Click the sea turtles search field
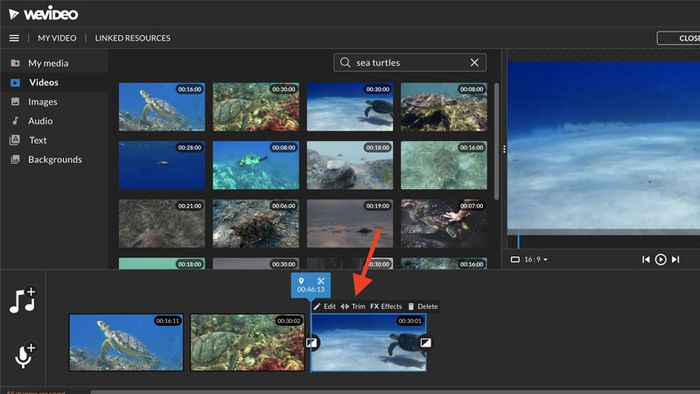The image size is (700, 394). (410, 62)
